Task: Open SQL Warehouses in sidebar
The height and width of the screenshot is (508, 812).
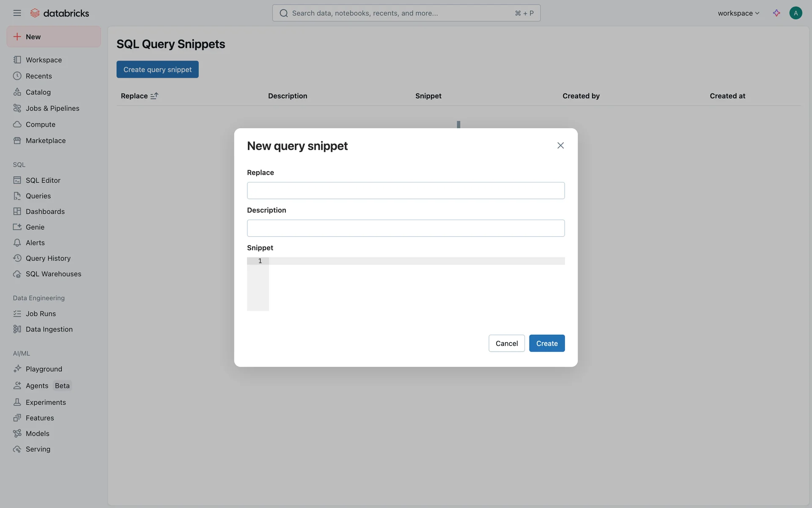Action: [x=53, y=274]
